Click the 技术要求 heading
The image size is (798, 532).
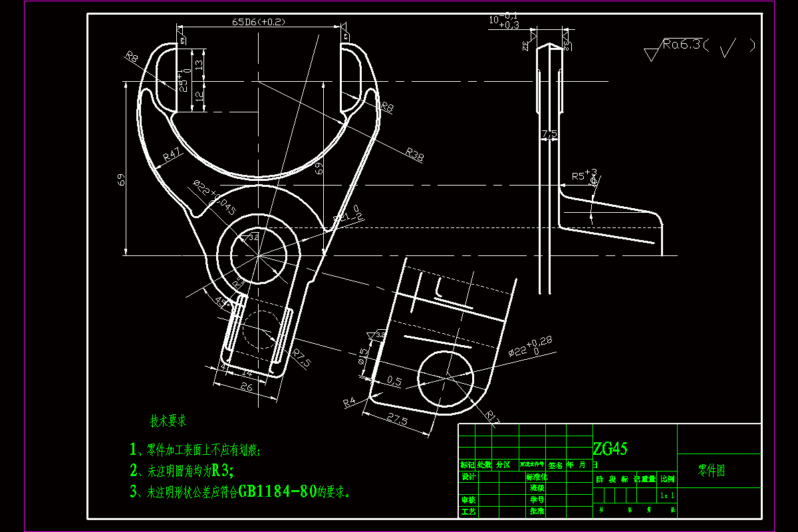pos(168,421)
